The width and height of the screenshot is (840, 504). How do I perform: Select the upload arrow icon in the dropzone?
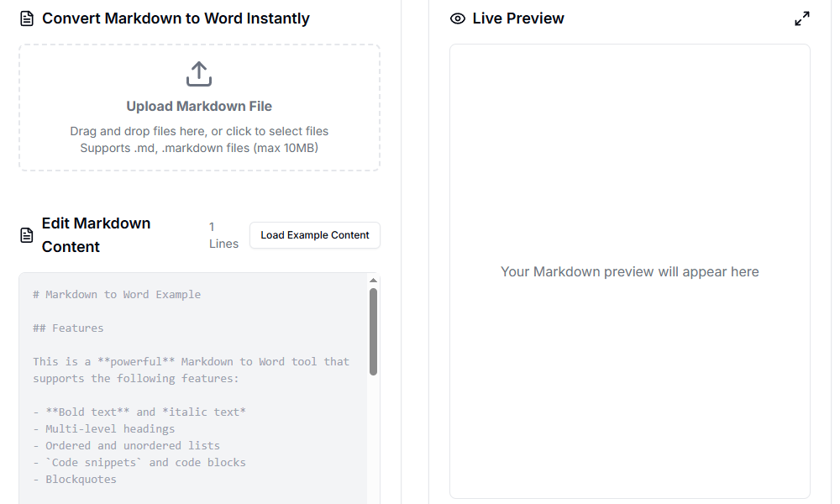tap(198, 73)
